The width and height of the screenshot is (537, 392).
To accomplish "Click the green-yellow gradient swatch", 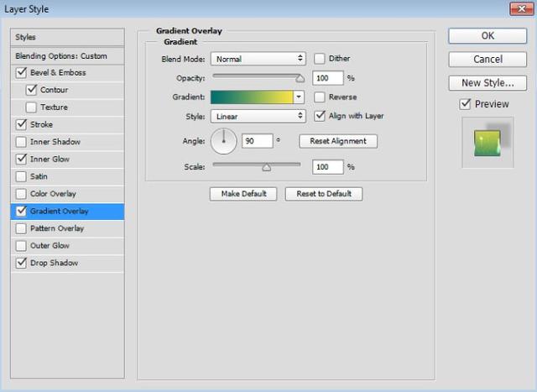I will point(252,97).
